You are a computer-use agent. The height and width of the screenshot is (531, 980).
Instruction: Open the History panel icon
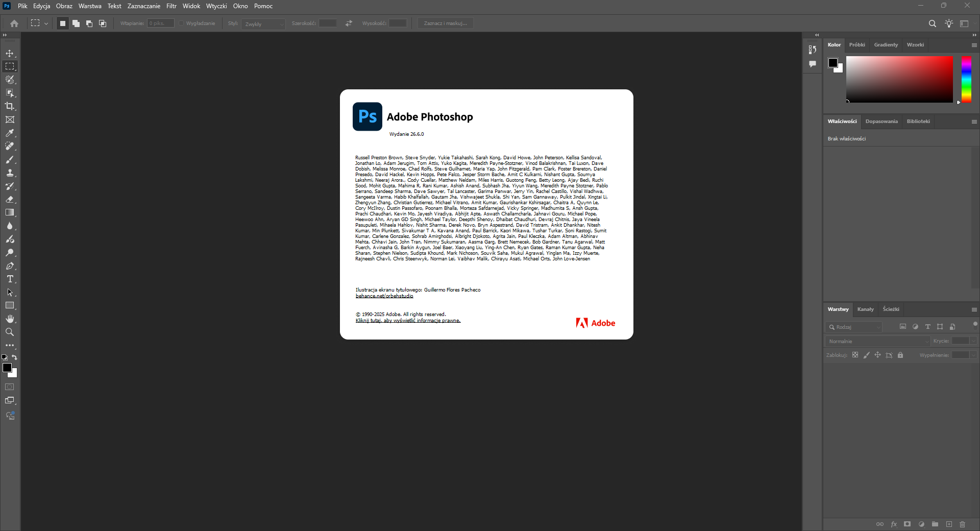(x=813, y=50)
